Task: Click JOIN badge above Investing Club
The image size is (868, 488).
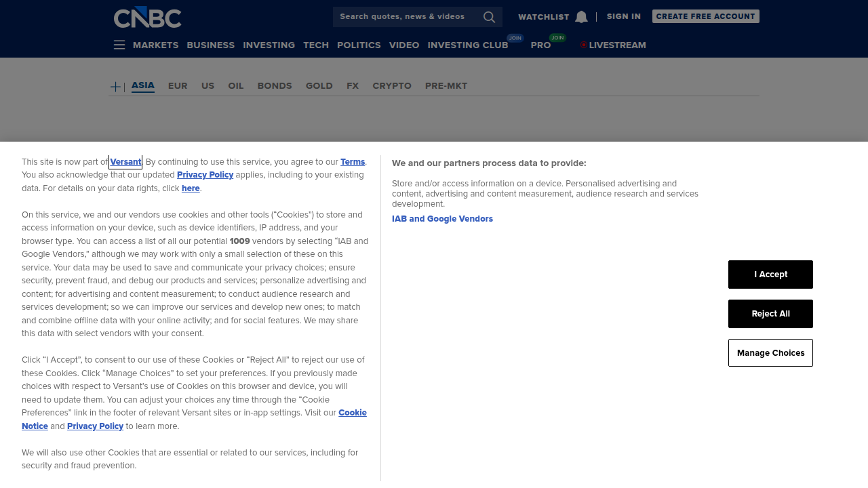Action: point(515,38)
